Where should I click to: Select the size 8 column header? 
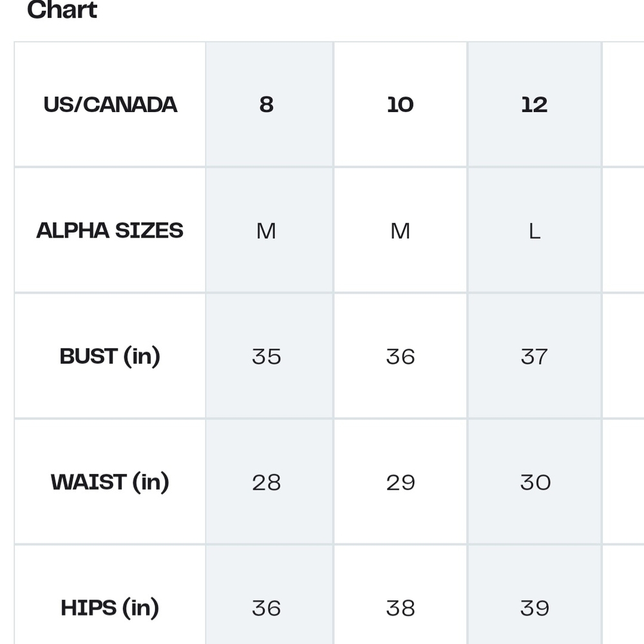click(x=269, y=104)
